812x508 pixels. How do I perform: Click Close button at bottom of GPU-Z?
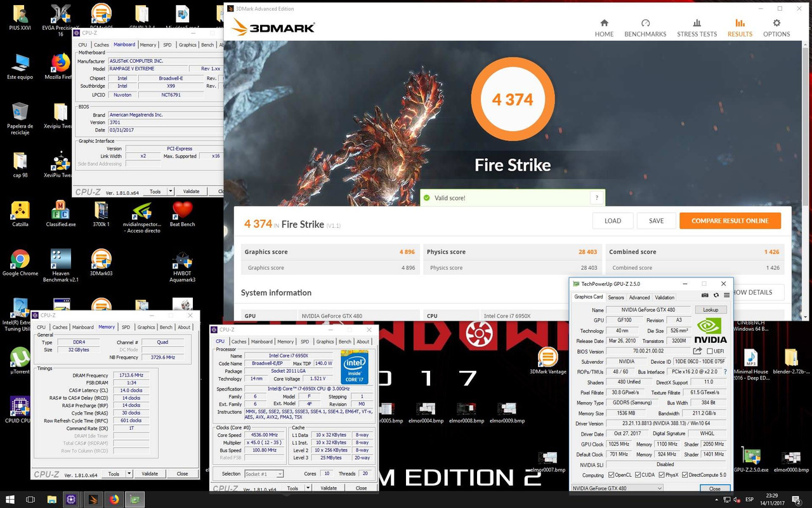715,488
